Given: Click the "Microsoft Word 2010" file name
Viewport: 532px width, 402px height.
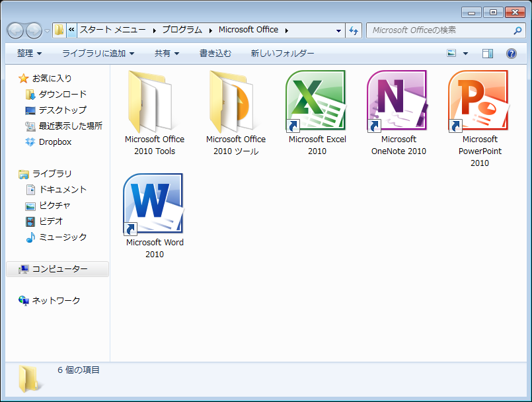Looking at the screenshot, I should 155,248.
